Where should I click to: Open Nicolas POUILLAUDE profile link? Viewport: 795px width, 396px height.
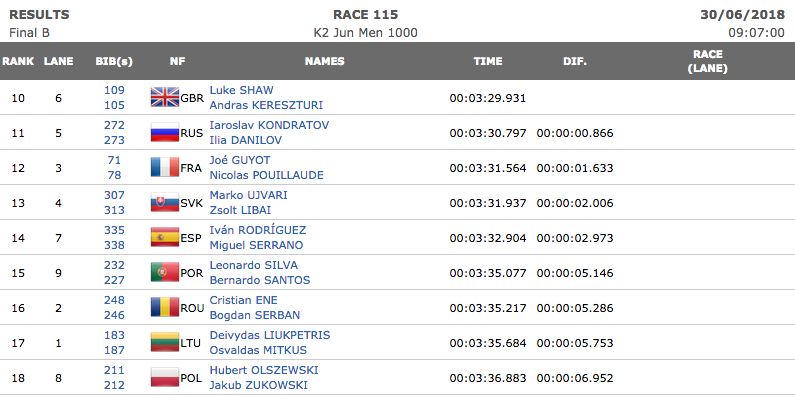coord(266,175)
